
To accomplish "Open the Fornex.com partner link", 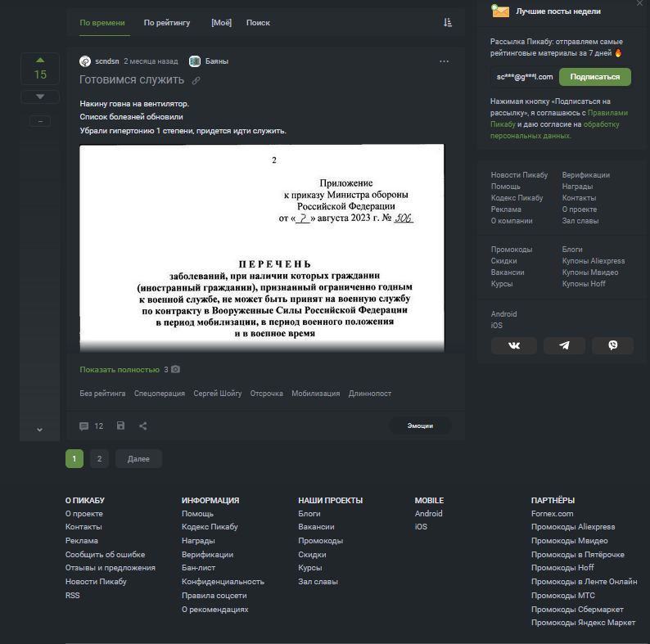I will coord(552,514).
